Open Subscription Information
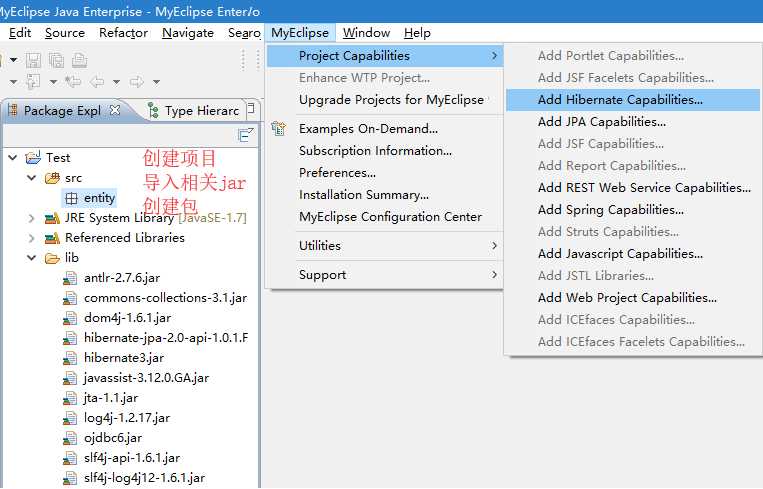This screenshot has height=489, width=763. pyautogui.click(x=385, y=151)
